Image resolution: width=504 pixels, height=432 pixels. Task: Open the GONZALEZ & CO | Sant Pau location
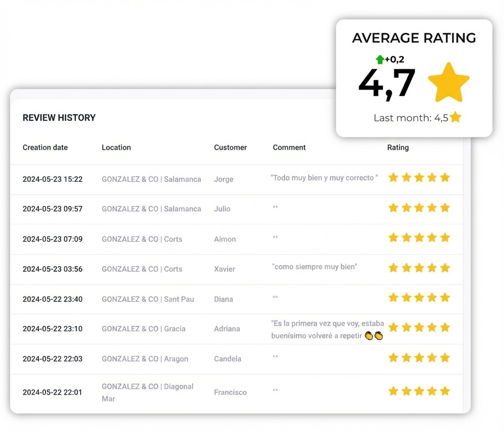[x=148, y=299]
